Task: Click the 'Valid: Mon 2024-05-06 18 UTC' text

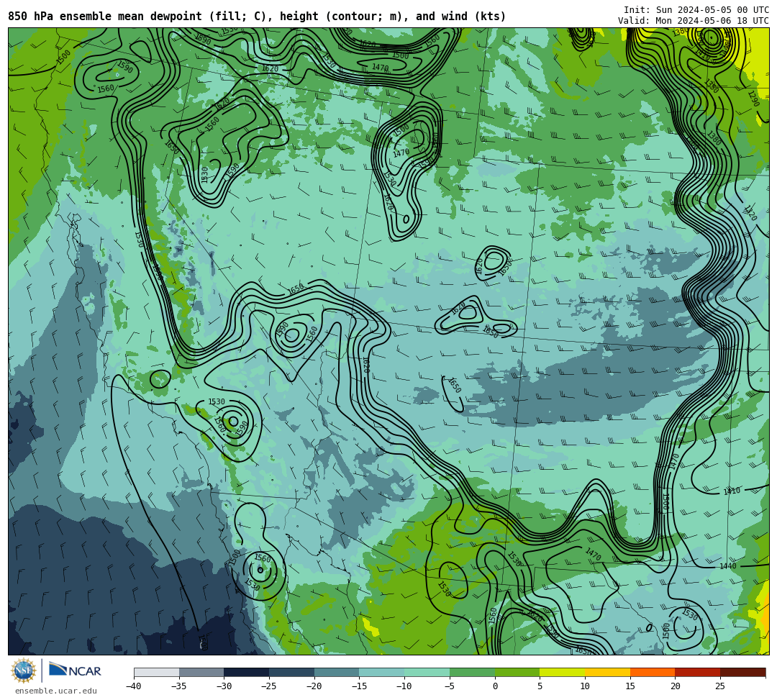Action: [694, 21]
